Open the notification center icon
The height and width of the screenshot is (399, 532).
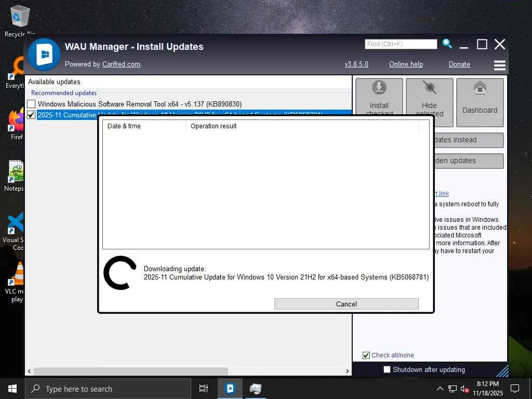point(515,389)
